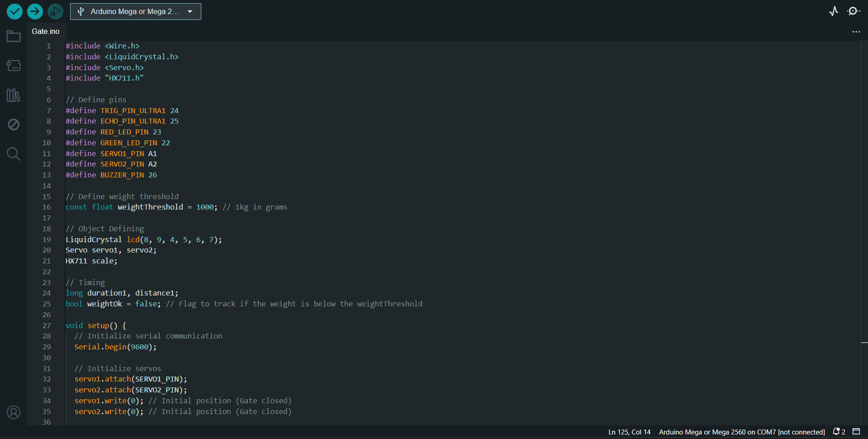Open the board selector dropdown
This screenshot has height=439, width=868.
tap(136, 11)
